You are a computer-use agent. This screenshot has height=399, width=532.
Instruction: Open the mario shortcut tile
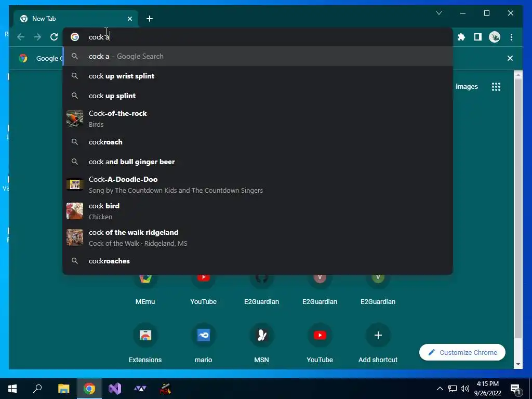(203, 343)
